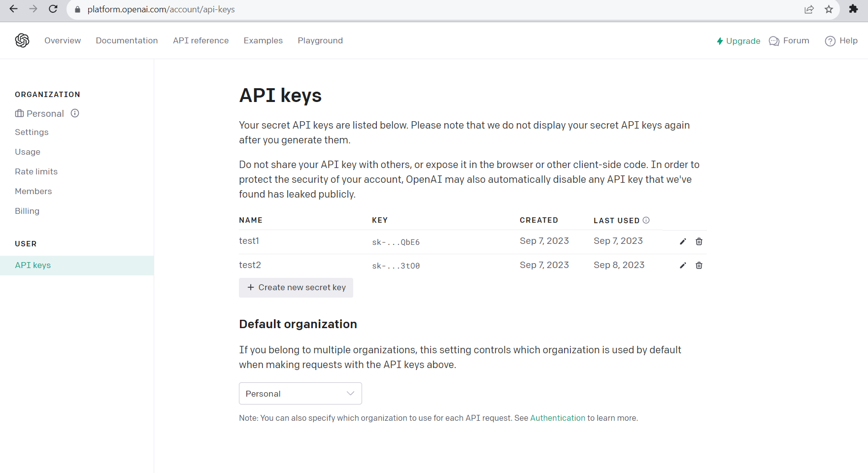Image resolution: width=868 pixels, height=473 pixels.
Task: Open the extensions puzzle icon
Action: 854,9
